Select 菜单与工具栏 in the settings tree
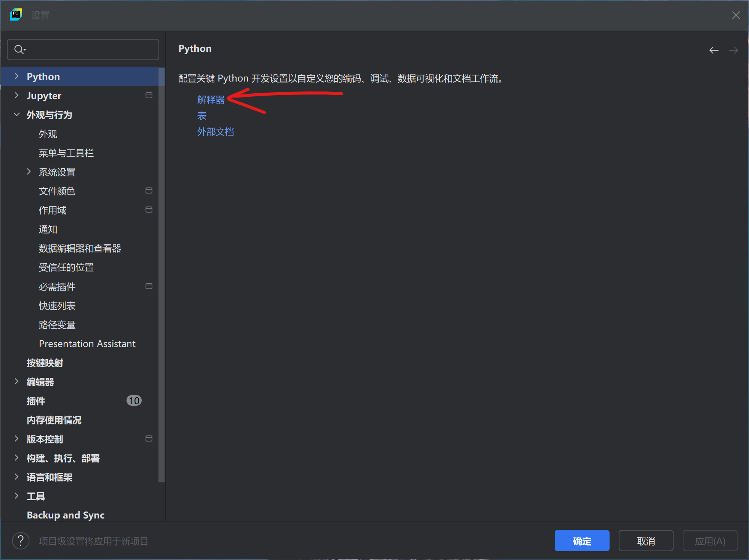 [x=66, y=153]
